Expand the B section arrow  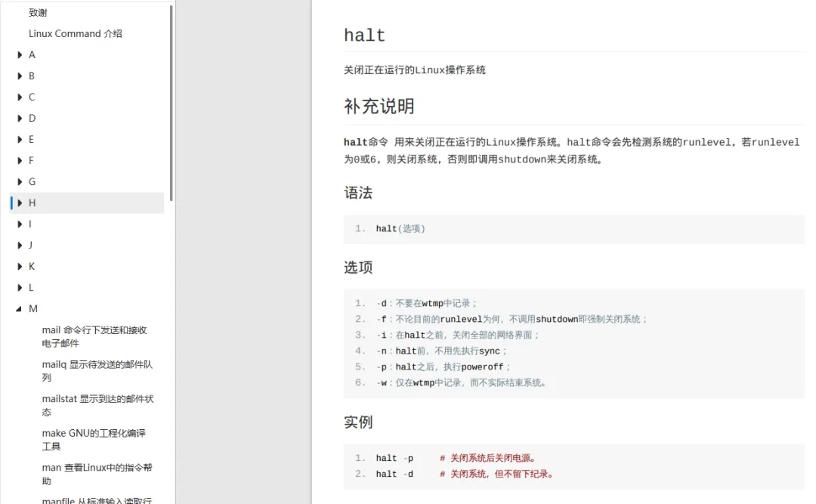pos(19,76)
